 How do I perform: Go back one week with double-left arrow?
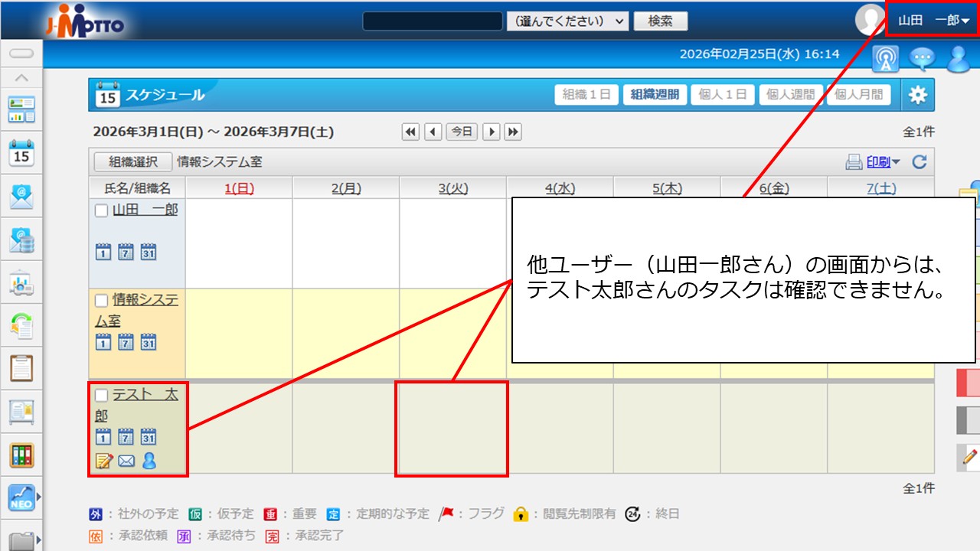pos(411,132)
